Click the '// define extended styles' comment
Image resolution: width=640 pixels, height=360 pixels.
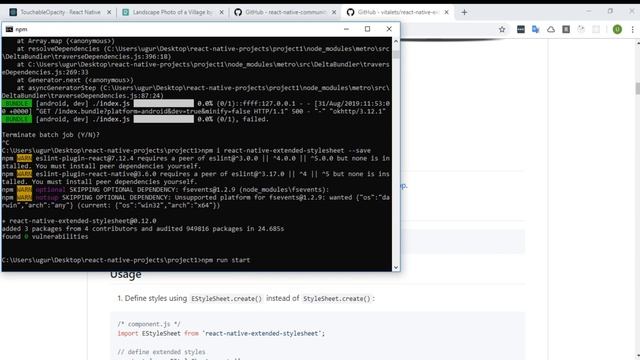162,352
